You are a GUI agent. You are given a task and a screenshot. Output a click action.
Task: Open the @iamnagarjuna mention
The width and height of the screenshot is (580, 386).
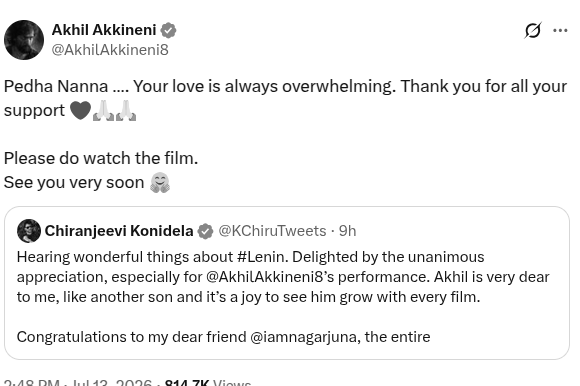[x=305, y=337]
